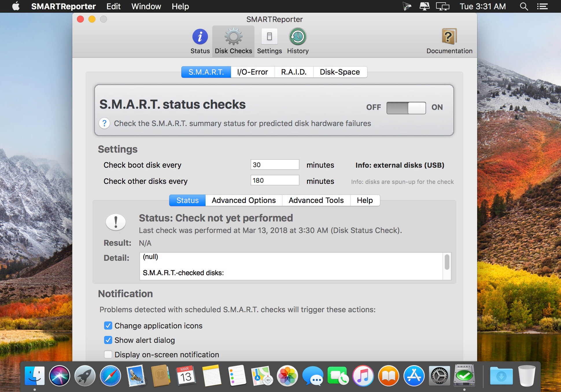Click the other disks interval field

tap(275, 180)
